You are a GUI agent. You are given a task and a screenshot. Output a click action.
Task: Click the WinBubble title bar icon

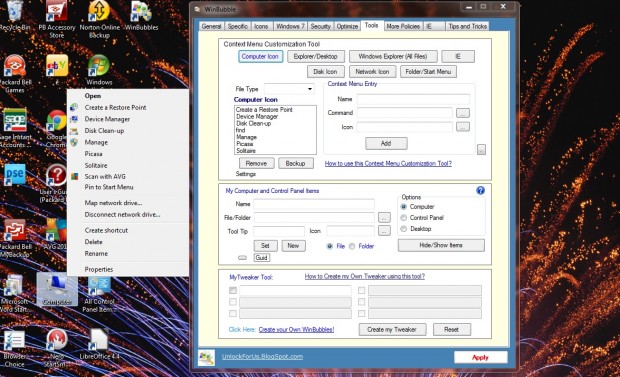[x=197, y=9]
